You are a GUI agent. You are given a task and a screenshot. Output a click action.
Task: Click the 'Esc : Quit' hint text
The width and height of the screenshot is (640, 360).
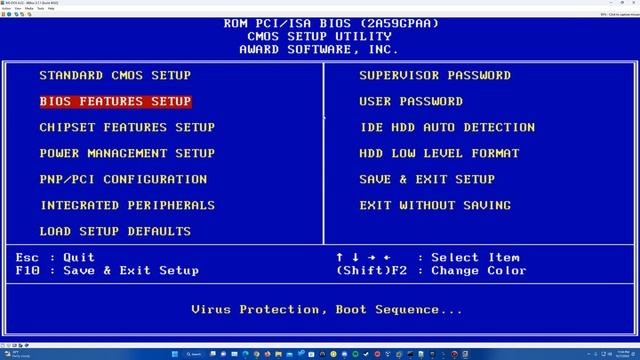[x=55, y=258]
